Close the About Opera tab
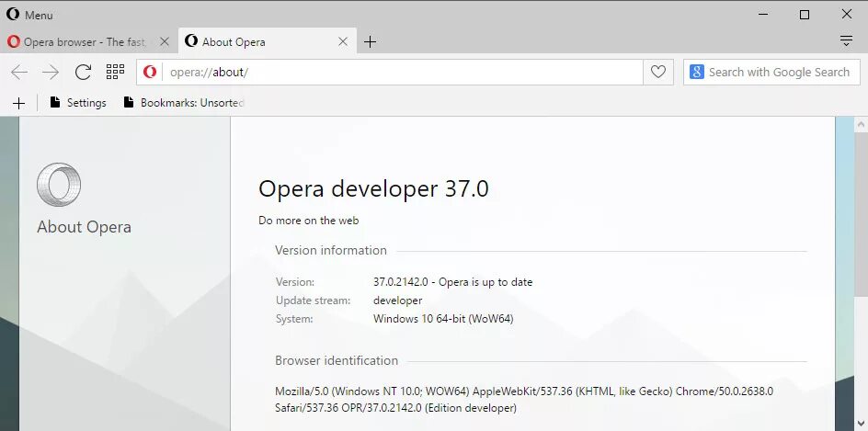Viewport: 868px width, 431px height. tap(343, 41)
